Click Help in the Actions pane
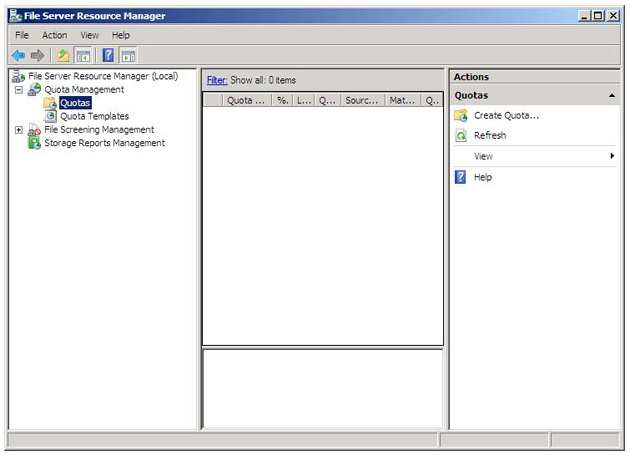This screenshot has height=456, width=630. tap(483, 177)
